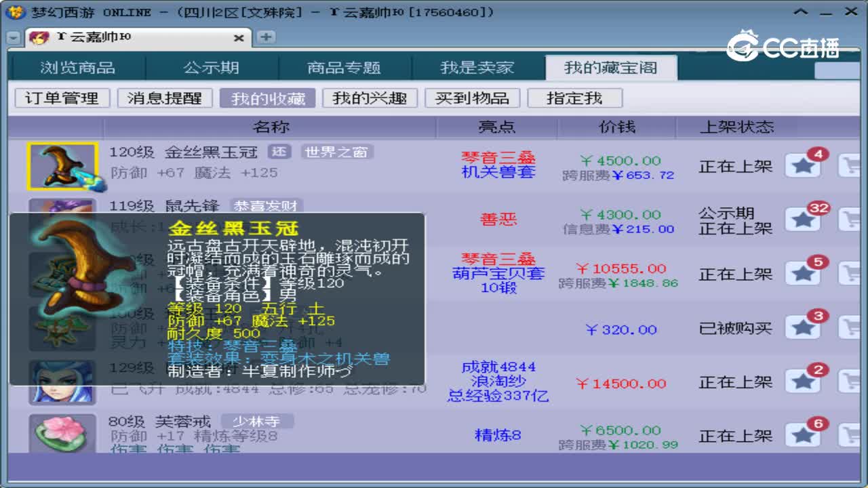Screen dimensions: 868x488
Task: Click 成就4844 highlight text
Action: click(x=498, y=367)
